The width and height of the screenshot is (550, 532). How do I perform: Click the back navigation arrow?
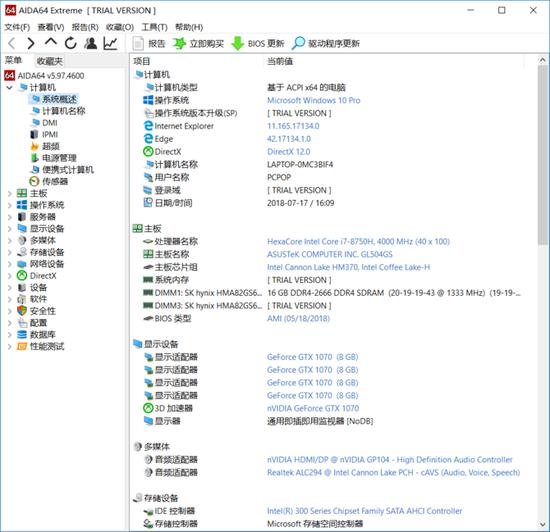tap(12, 43)
